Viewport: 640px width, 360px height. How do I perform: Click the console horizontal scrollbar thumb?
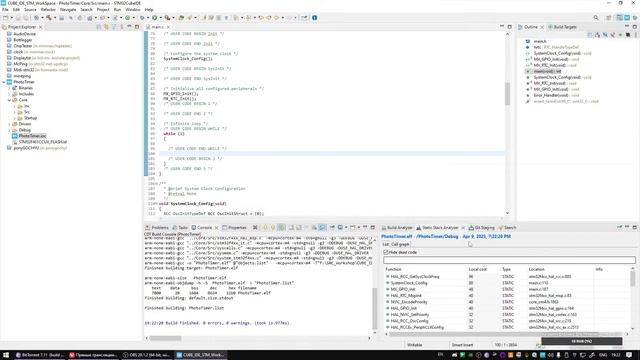pyautogui.click(x=165, y=338)
